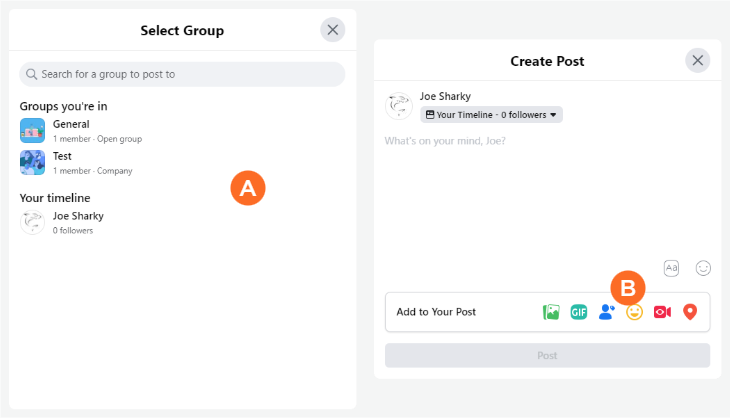730x418 pixels.
Task: Close the Select Group panel
Action: [333, 30]
